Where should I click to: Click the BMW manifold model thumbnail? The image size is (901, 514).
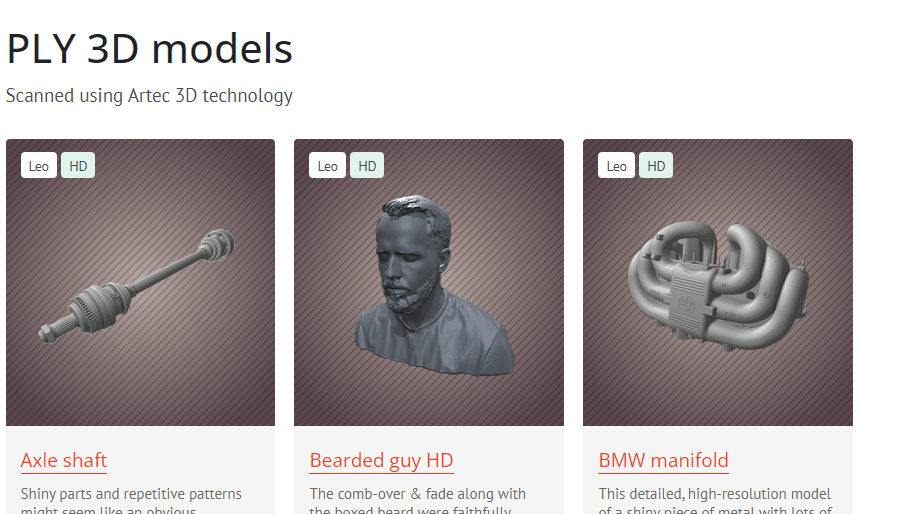pyautogui.click(x=718, y=283)
